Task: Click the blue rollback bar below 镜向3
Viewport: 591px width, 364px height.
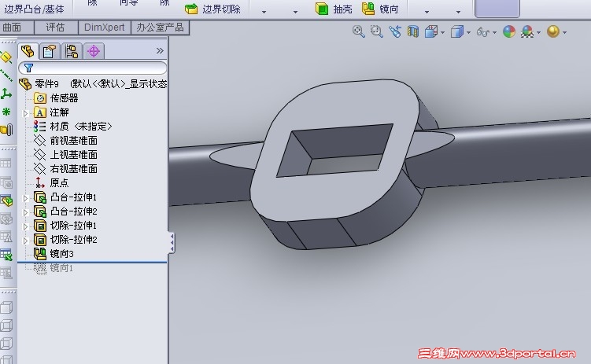Action: click(x=92, y=261)
